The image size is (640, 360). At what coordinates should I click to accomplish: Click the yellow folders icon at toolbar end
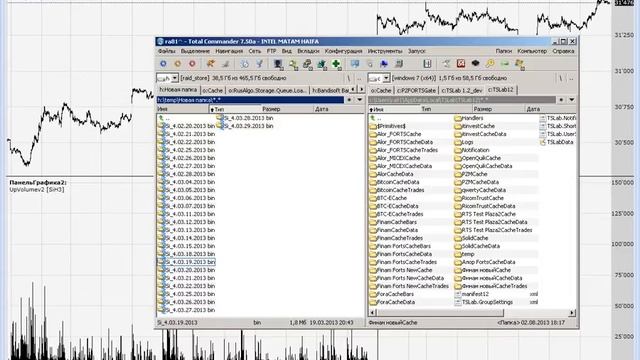[x=519, y=64]
